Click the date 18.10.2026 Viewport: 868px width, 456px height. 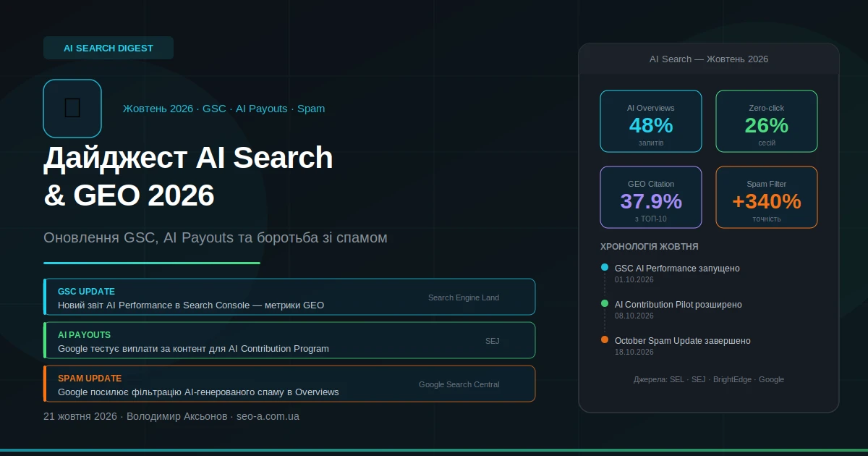pos(634,352)
